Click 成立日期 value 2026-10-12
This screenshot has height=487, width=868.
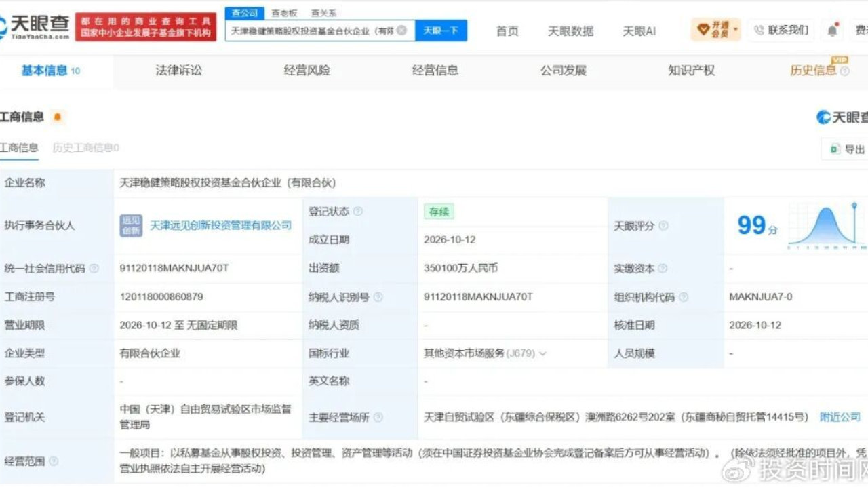tap(450, 240)
